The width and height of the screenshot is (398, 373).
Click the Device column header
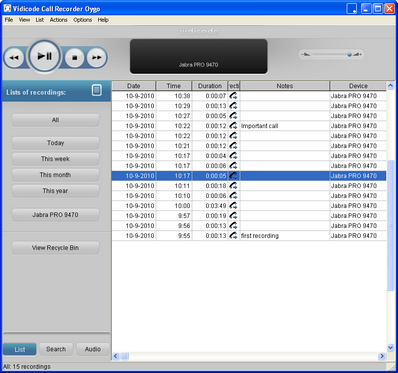coord(358,86)
